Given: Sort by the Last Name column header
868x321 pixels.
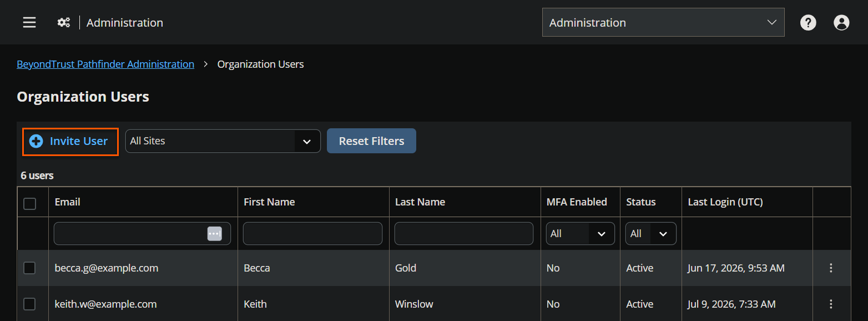Looking at the screenshot, I should [x=420, y=202].
